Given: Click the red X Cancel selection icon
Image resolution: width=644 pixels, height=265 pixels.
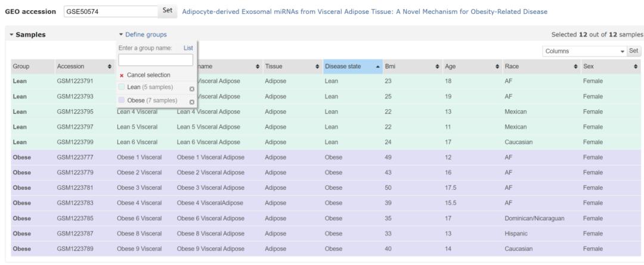Looking at the screenshot, I should (x=122, y=75).
